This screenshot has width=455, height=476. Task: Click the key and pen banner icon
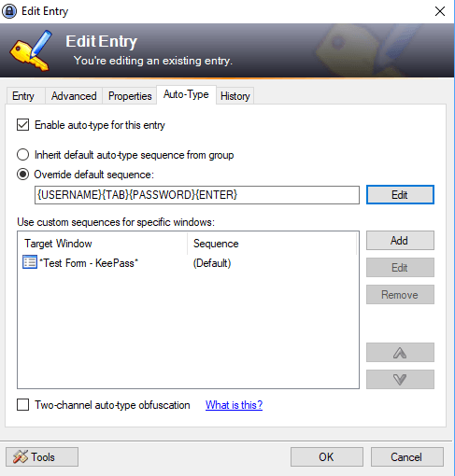31,50
